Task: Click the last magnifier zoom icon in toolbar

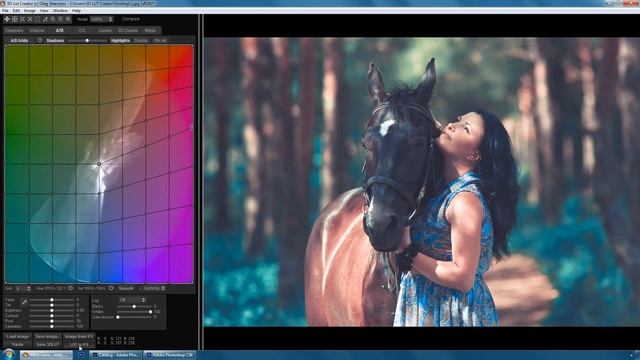Action: (69, 19)
